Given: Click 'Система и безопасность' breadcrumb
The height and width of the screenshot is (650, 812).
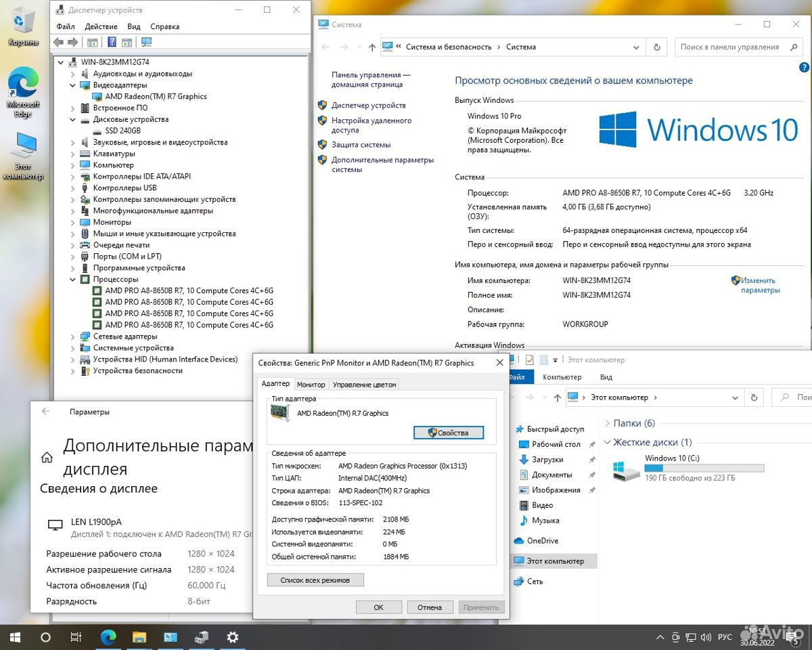Looking at the screenshot, I should point(449,47).
